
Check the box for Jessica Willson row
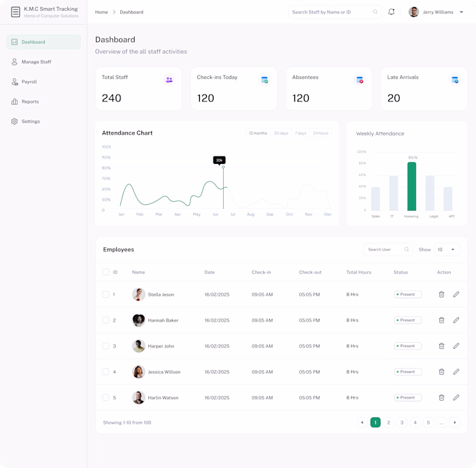pos(105,371)
